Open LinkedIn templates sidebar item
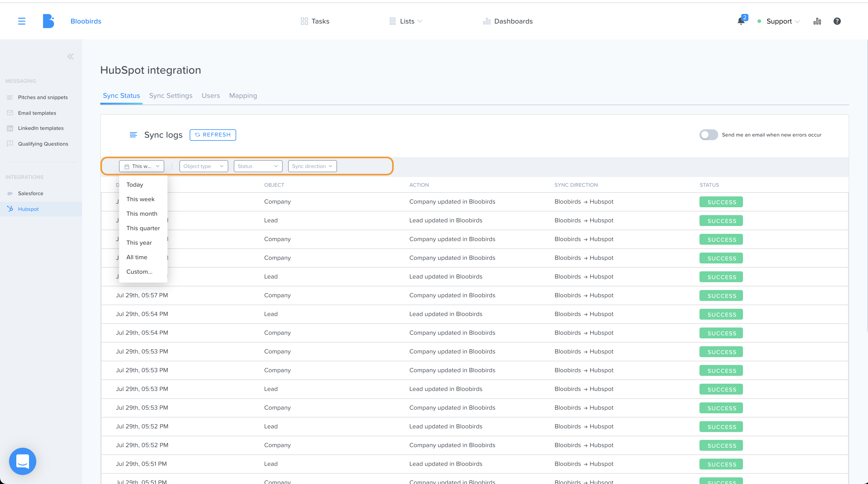 click(x=41, y=128)
